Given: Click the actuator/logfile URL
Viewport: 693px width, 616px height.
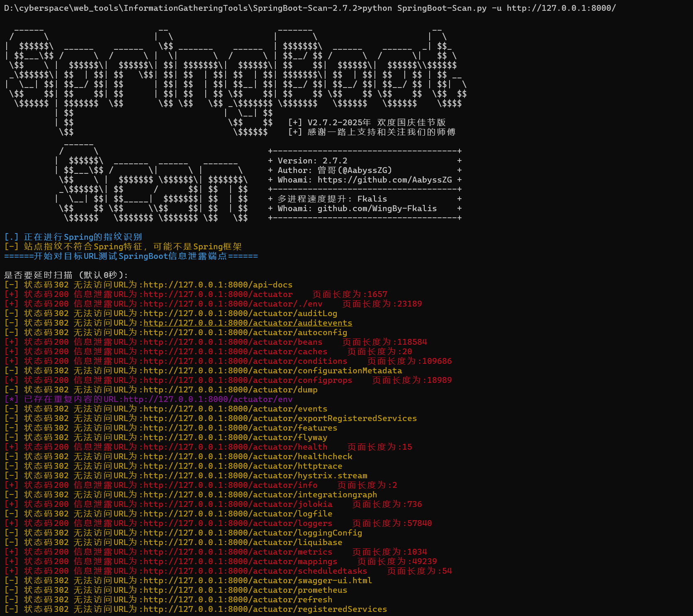Looking at the screenshot, I should [x=238, y=514].
